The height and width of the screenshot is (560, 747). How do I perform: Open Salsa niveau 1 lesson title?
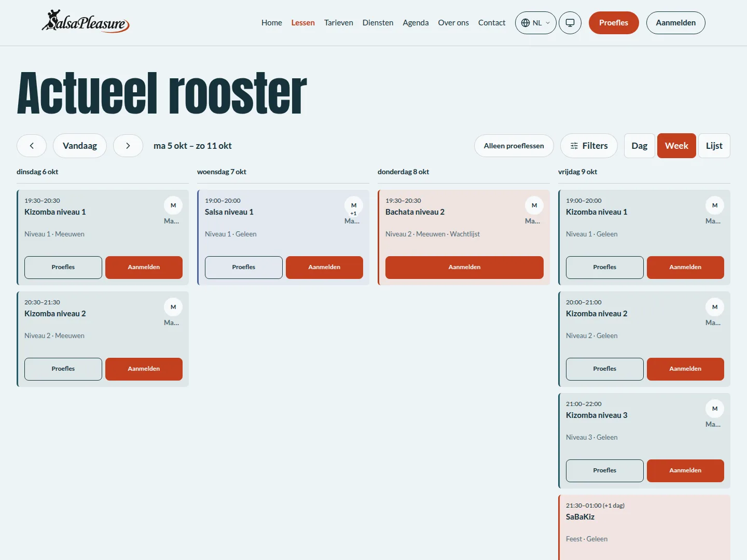click(x=229, y=212)
